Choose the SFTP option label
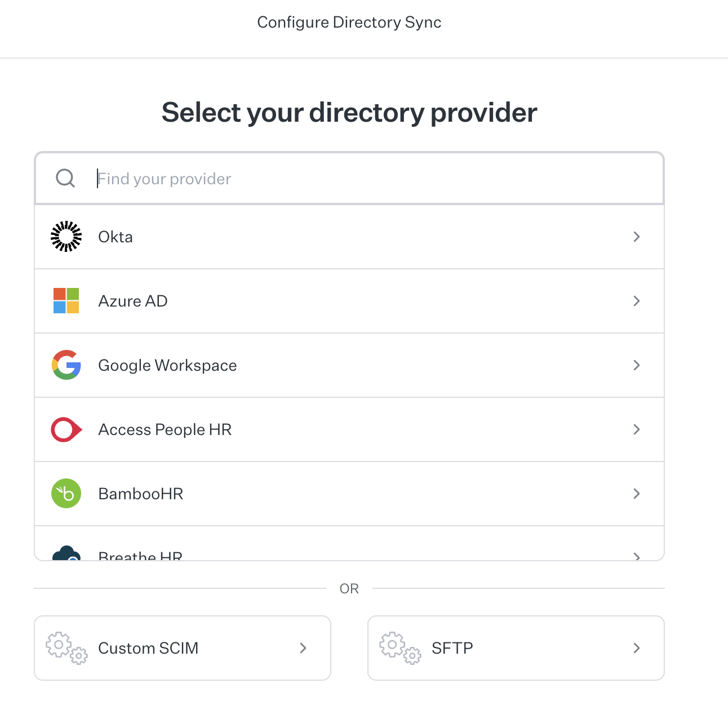The height and width of the screenshot is (710, 728). tap(452, 648)
